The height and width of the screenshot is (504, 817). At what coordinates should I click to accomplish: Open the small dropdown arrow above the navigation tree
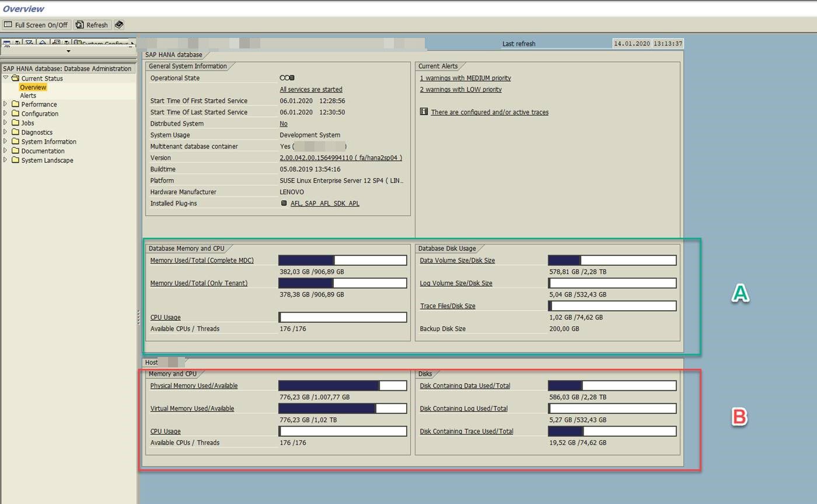click(68, 51)
